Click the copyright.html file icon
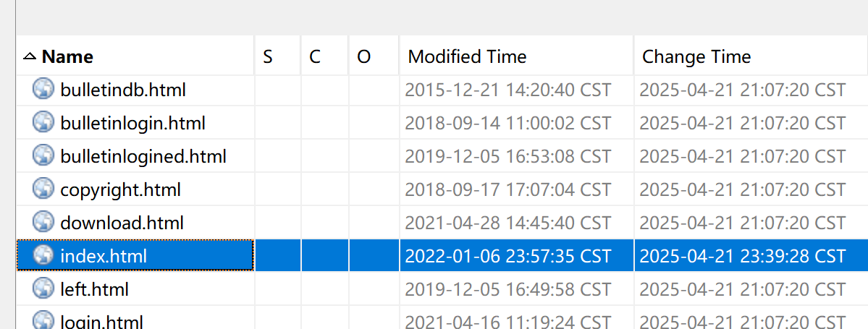 (x=43, y=189)
